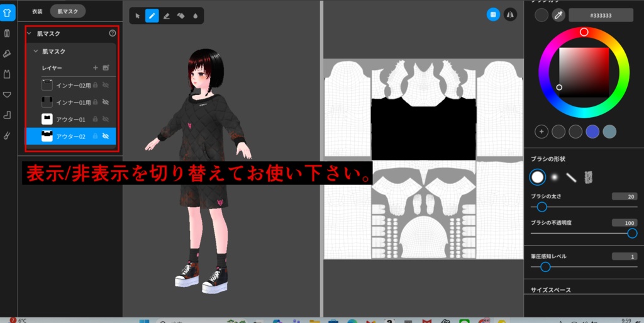Click the black torso area on UV canvas
Screen dimensions: 644x323
[423, 129]
